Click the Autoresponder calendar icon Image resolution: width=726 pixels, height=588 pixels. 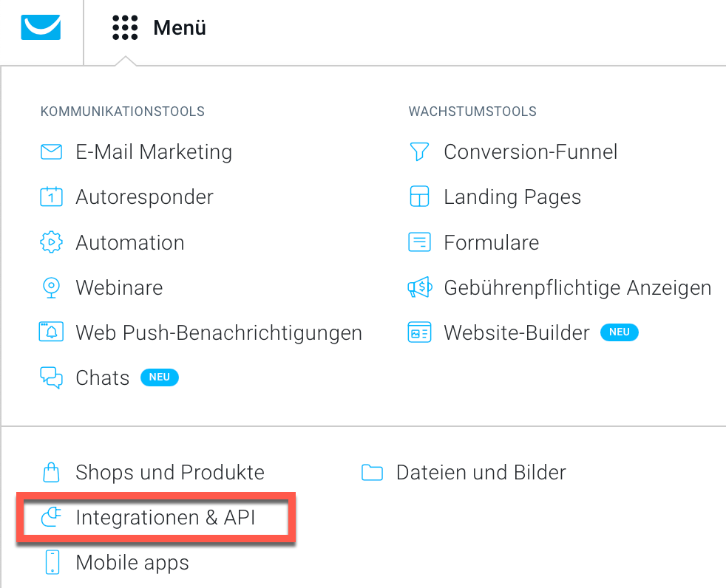coord(52,196)
